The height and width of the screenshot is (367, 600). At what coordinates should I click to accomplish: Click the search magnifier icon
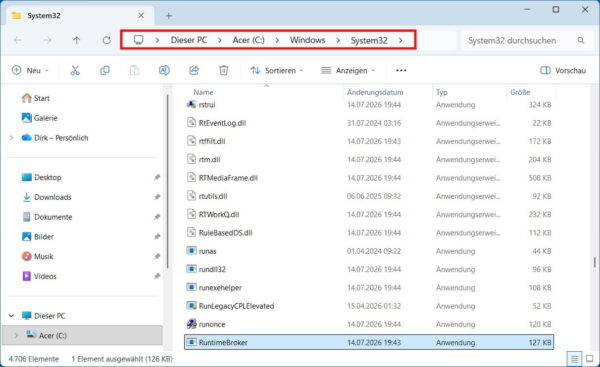[x=580, y=40]
